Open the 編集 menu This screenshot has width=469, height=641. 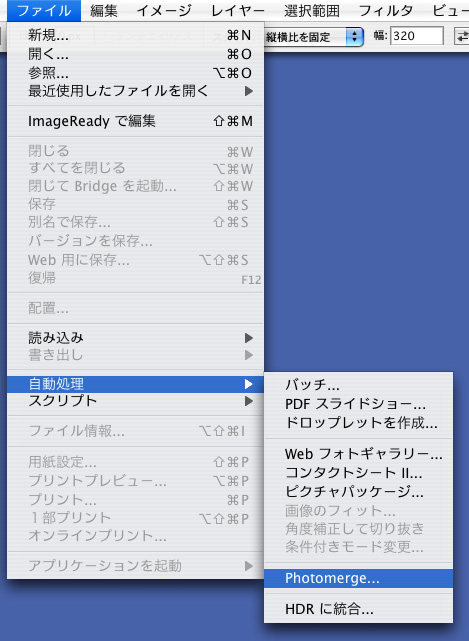coord(104,11)
